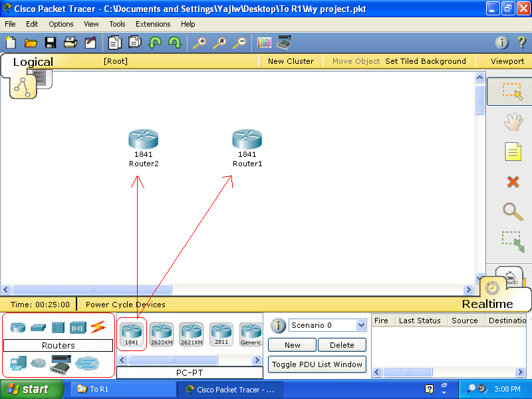Choose the Resize Shape tool
This screenshot has height=399, width=532.
513,241
